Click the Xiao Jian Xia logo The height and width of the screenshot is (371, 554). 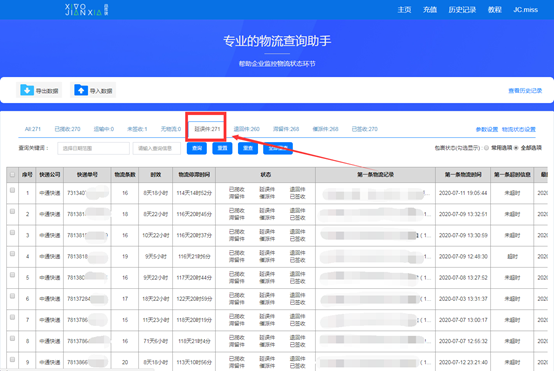pyautogui.click(x=87, y=10)
